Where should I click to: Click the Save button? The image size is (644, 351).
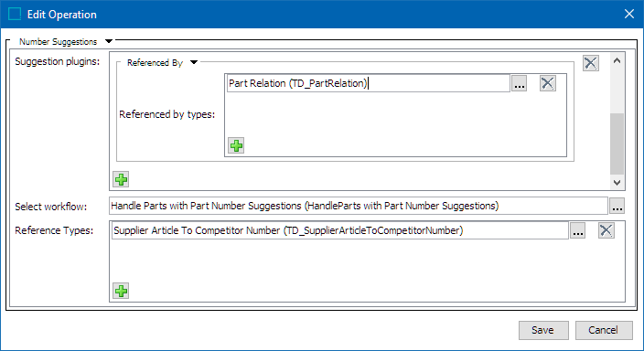[543, 330]
